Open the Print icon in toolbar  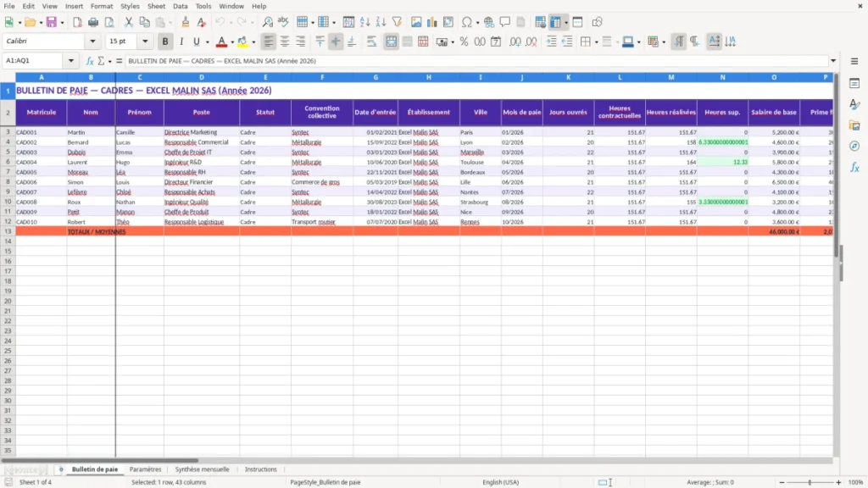tap(93, 22)
